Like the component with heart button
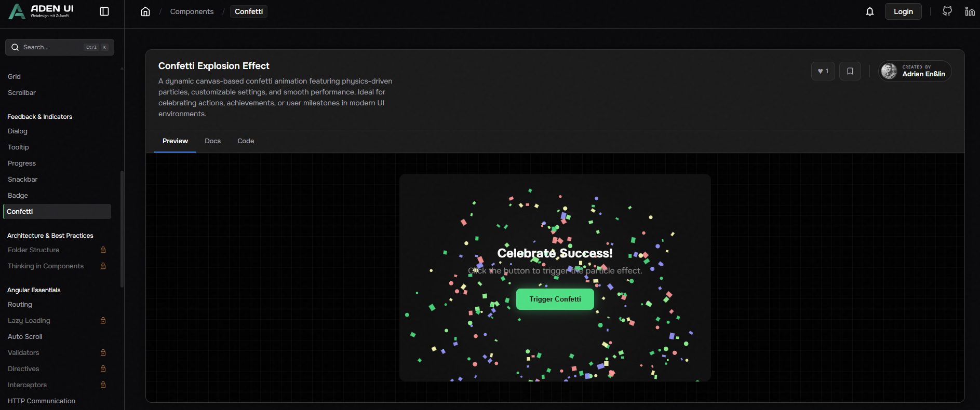The image size is (980, 410). pyautogui.click(x=823, y=71)
